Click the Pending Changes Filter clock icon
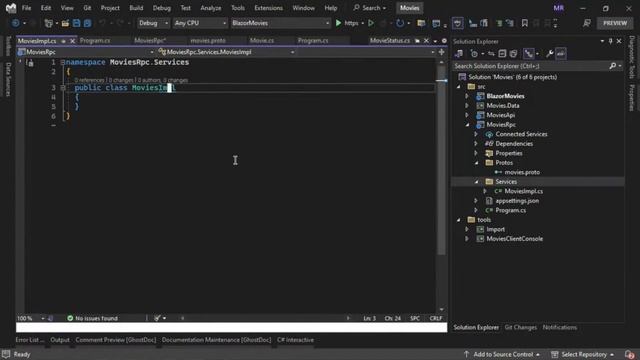The width and height of the screenshot is (640, 360). tap(474, 53)
